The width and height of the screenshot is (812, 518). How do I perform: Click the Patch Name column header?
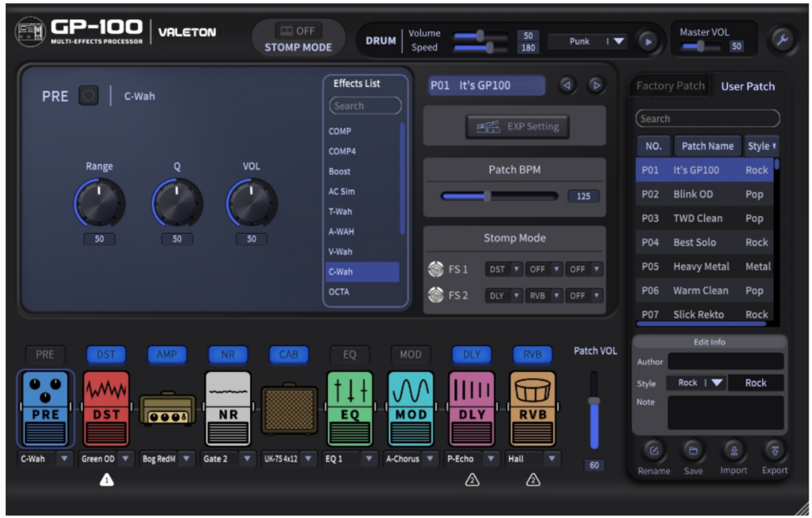point(707,146)
